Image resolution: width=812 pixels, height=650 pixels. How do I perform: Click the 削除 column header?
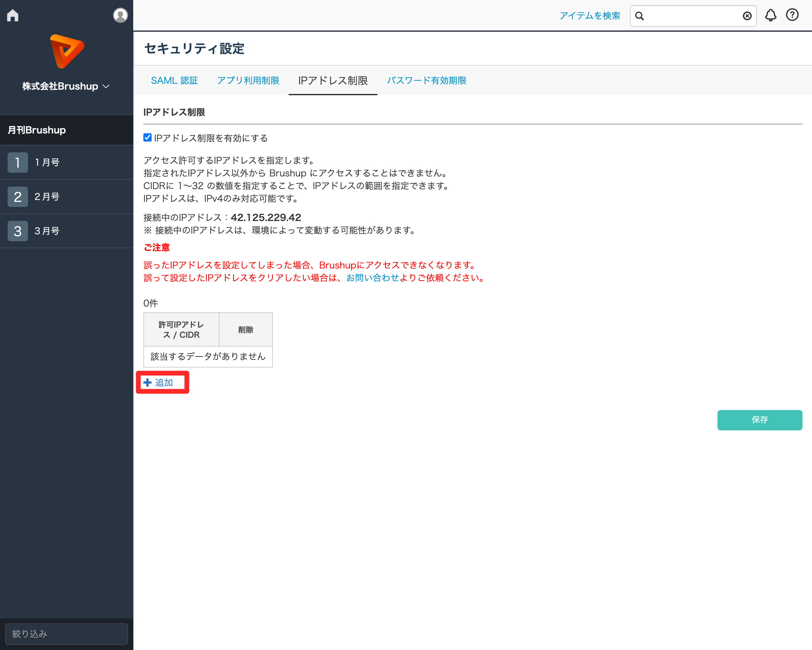click(x=246, y=330)
